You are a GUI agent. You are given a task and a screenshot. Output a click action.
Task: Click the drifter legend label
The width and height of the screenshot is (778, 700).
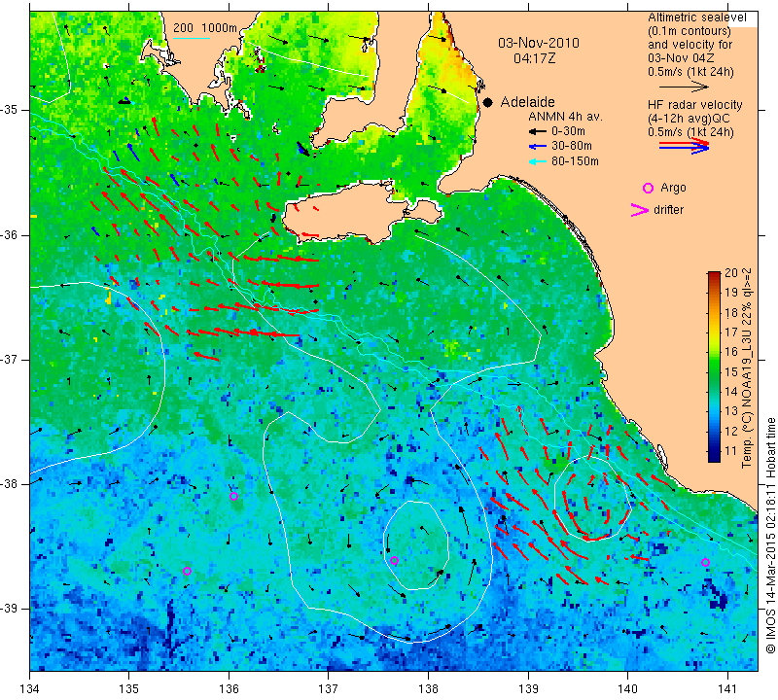pos(668,210)
